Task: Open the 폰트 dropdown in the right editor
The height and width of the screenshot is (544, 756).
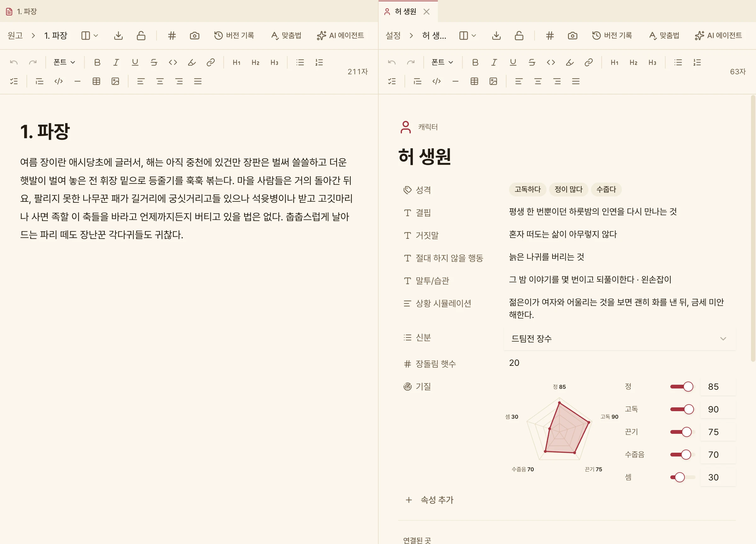Action: click(442, 62)
